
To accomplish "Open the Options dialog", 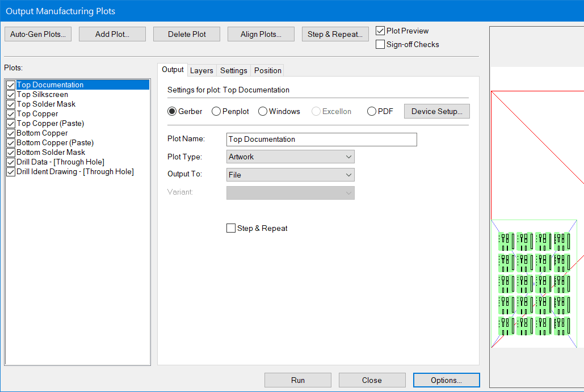I will coord(446,380).
